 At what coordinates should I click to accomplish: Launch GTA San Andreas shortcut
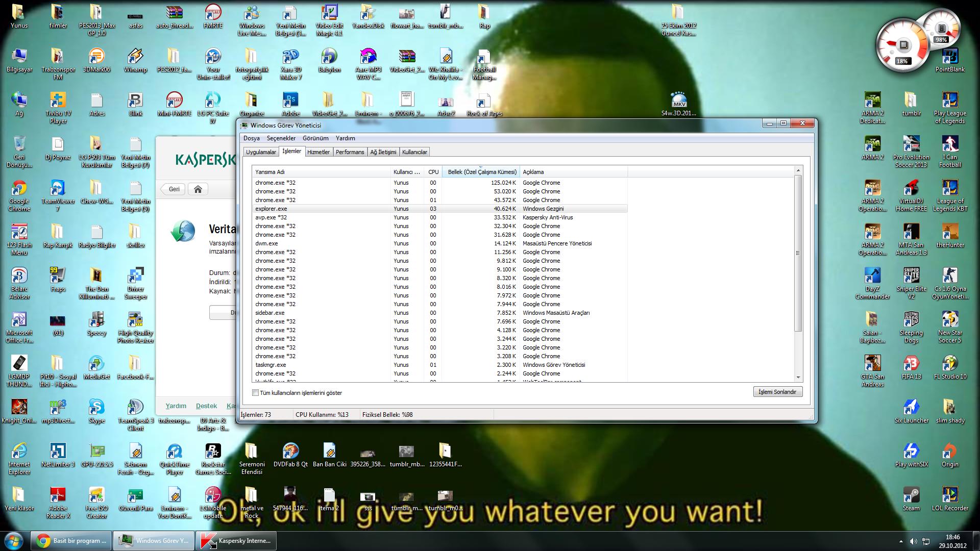pyautogui.click(x=872, y=371)
